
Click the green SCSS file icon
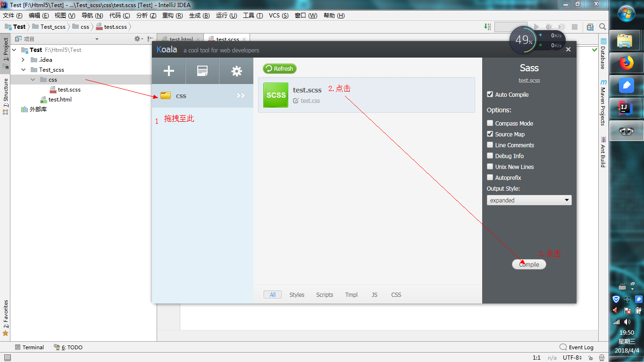pyautogui.click(x=276, y=95)
